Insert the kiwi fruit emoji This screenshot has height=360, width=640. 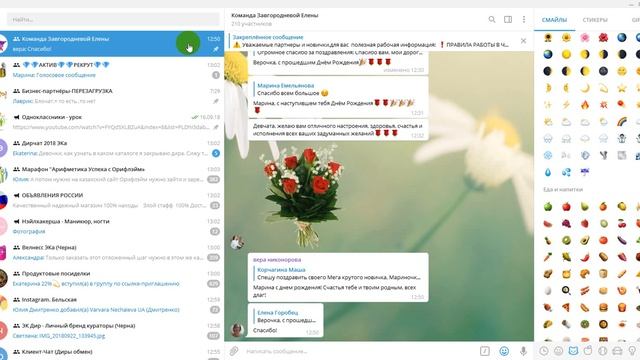tap(567, 240)
